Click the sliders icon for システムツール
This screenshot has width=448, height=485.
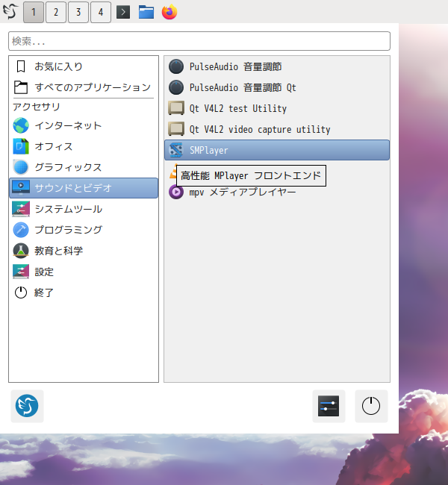point(21,209)
